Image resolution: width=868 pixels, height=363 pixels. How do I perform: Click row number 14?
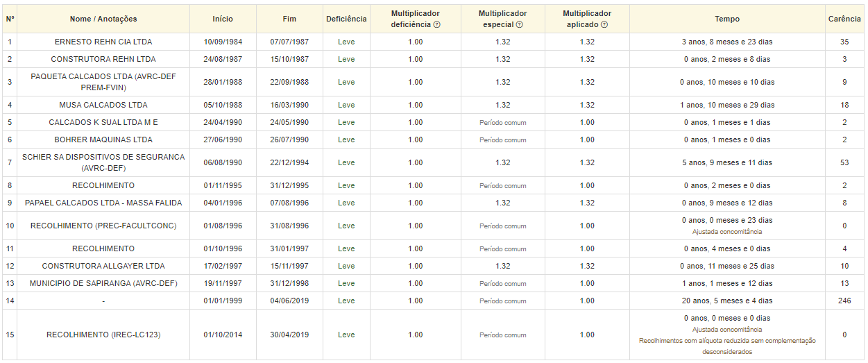click(10, 301)
